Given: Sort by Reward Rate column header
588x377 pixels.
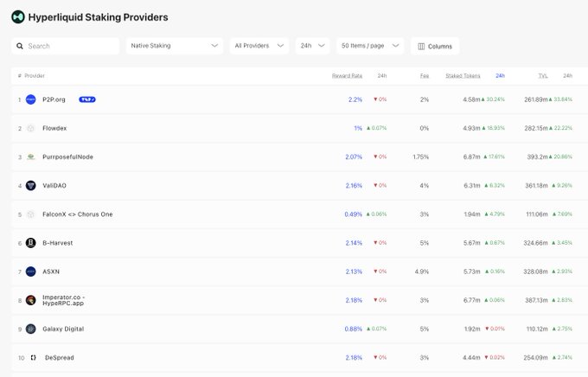Looking at the screenshot, I should pyautogui.click(x=347, y=76).
